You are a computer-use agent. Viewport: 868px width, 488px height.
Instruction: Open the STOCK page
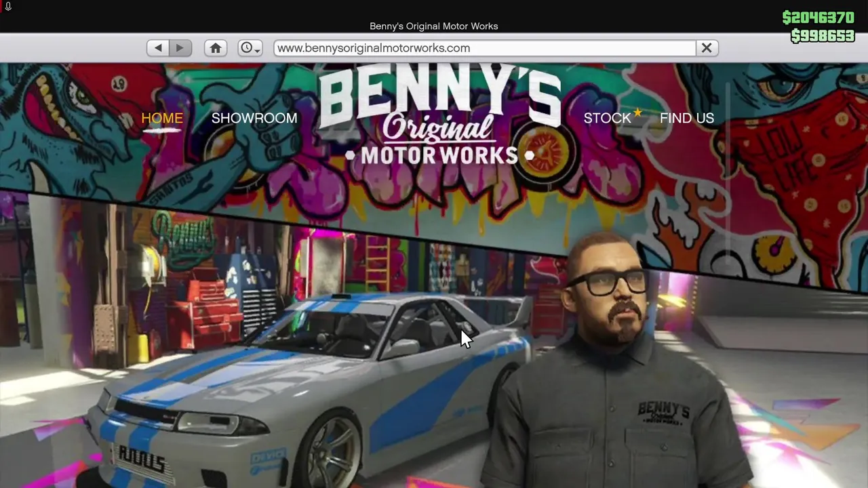(608, 118)
